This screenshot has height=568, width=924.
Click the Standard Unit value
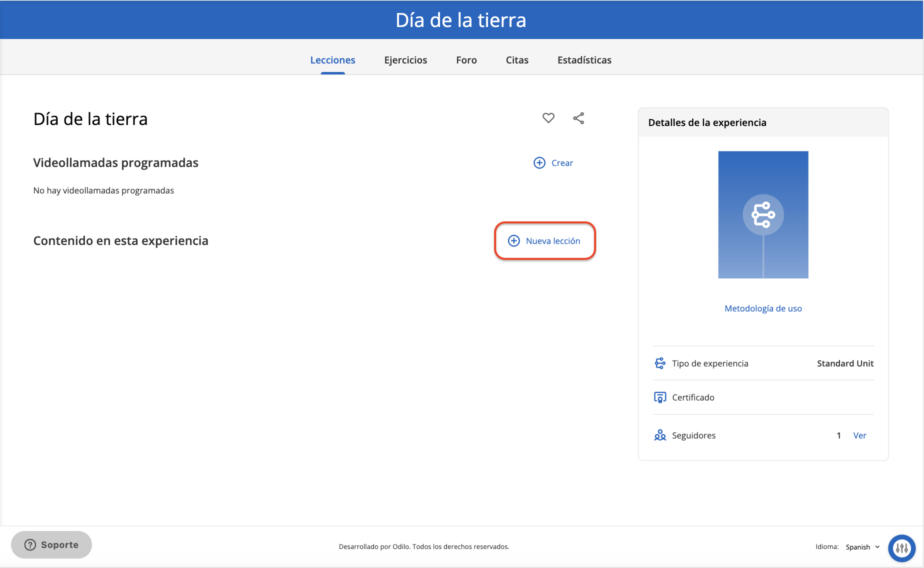pos(845,363)
